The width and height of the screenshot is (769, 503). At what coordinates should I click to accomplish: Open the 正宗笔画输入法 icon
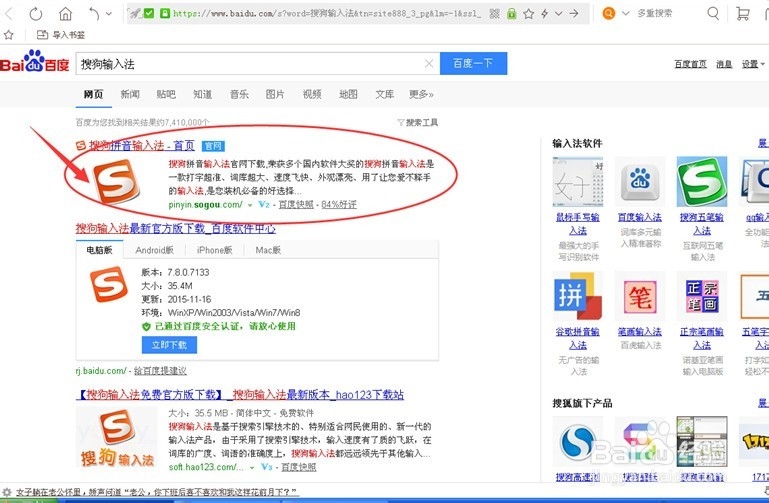(702, 296)
